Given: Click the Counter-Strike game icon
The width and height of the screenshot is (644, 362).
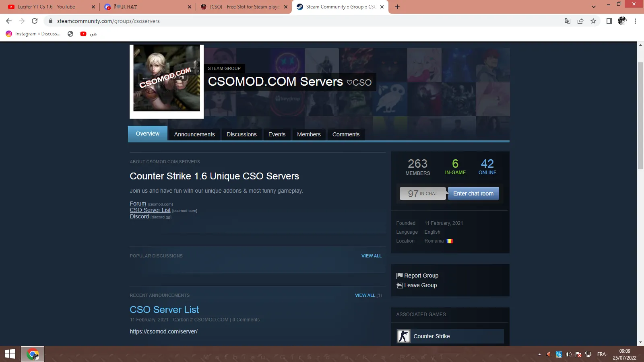Looking at the screenshot, I should click(403, 336).
